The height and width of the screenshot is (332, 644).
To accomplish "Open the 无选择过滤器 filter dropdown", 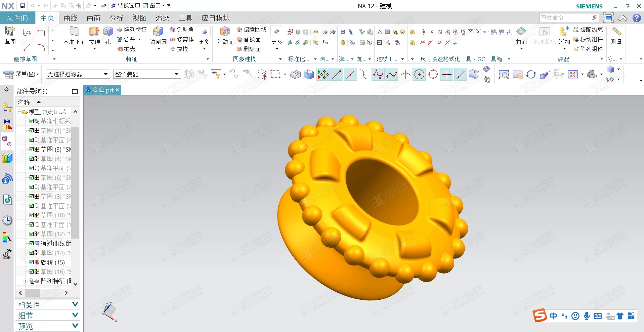I will point(78,74).
